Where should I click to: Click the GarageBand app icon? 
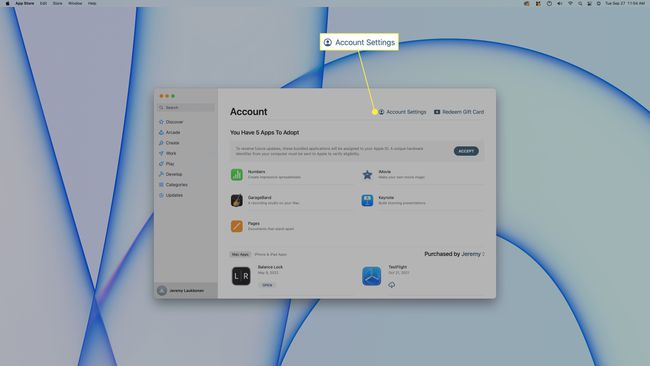tap(237, 200)
